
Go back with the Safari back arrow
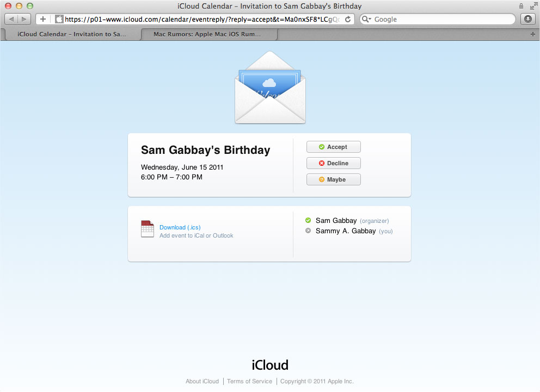(11, 19)
